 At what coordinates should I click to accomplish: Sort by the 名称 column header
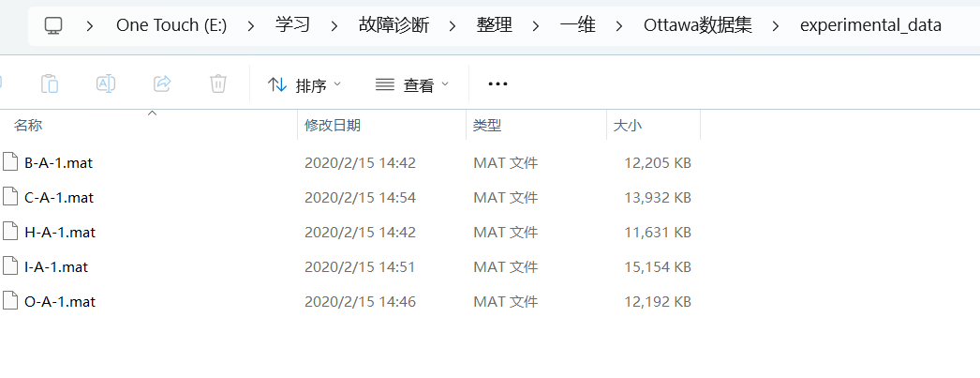coord(28,125)
